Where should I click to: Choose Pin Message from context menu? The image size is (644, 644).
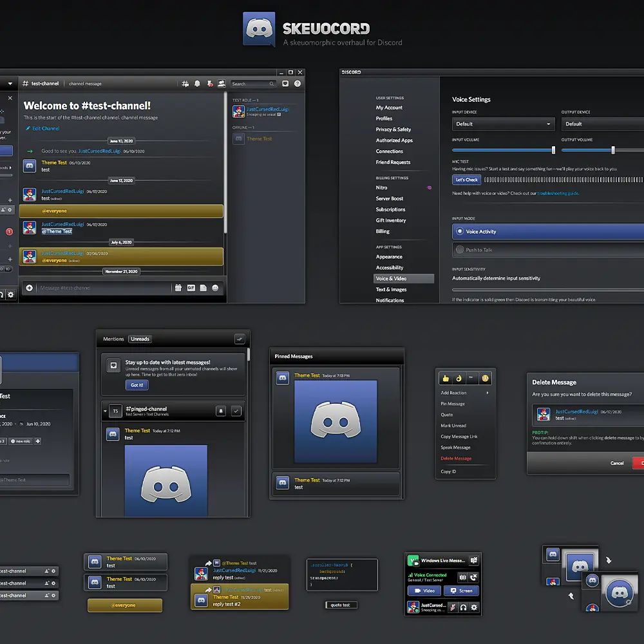point(453,404)
